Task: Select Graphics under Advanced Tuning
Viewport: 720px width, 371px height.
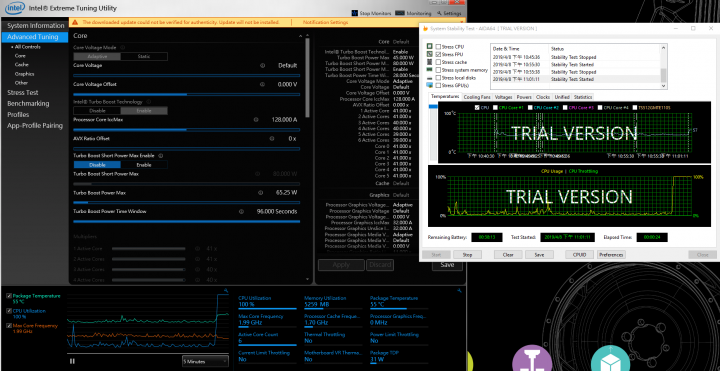Action: click(24, 74)
